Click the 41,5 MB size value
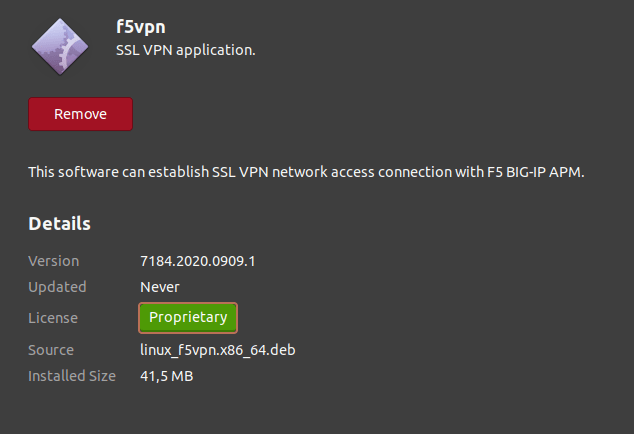This screenshot has width=634, height=434. [x=166, y=376]
